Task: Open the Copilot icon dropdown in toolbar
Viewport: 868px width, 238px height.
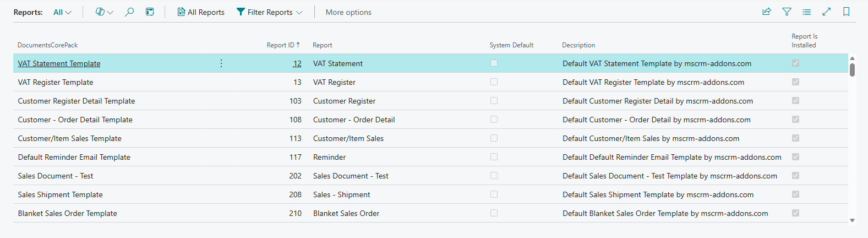Action: 104,12
